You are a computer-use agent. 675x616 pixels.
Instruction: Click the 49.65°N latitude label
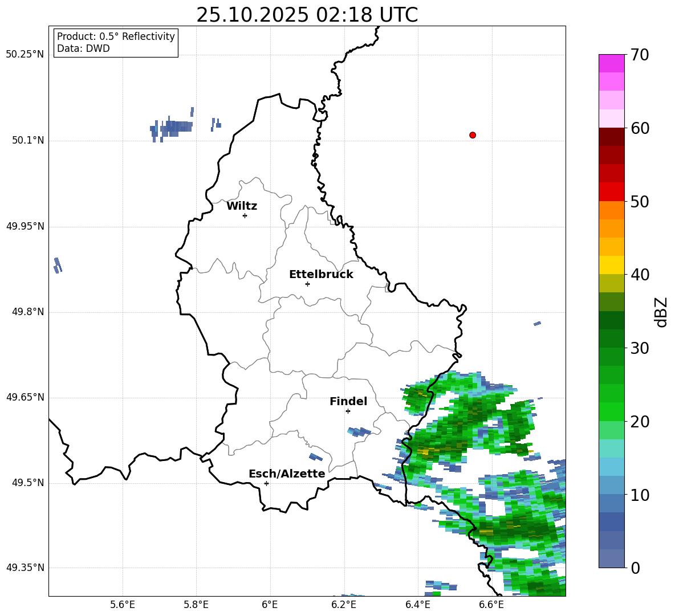(25, 397)
